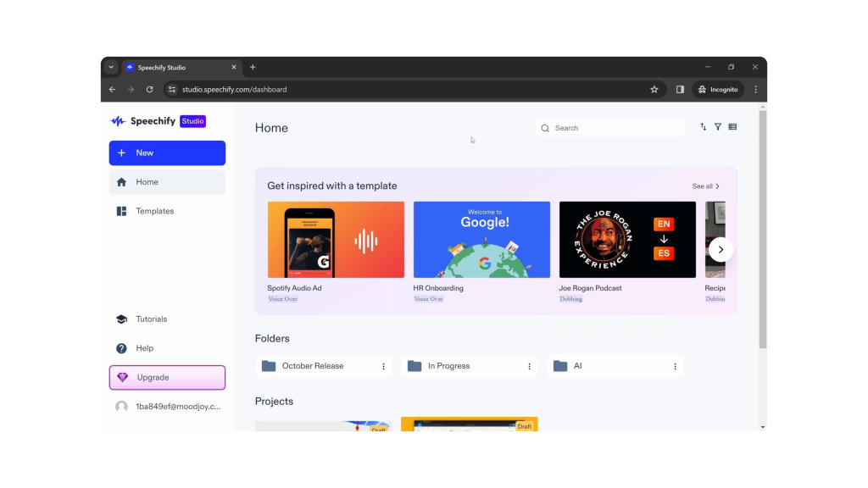The image size is (868, 488).
Task: Open the In Progress folder options menu
Action: pos(529,366)
